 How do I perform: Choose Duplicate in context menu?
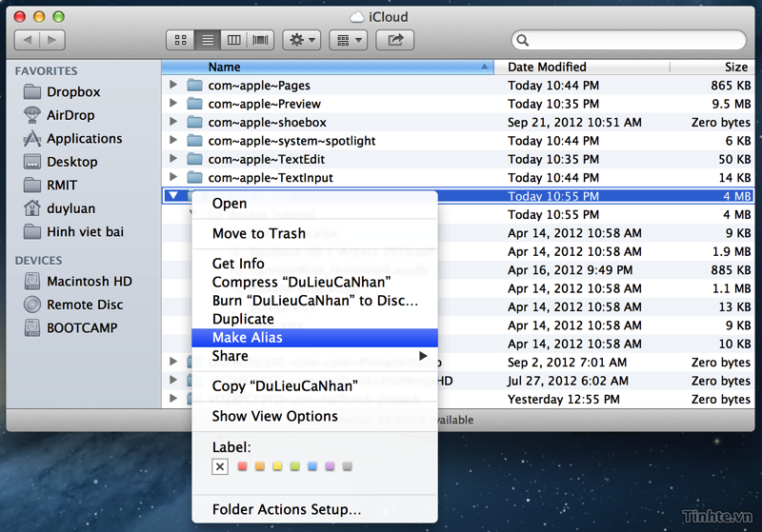click(x=315, y=319)
